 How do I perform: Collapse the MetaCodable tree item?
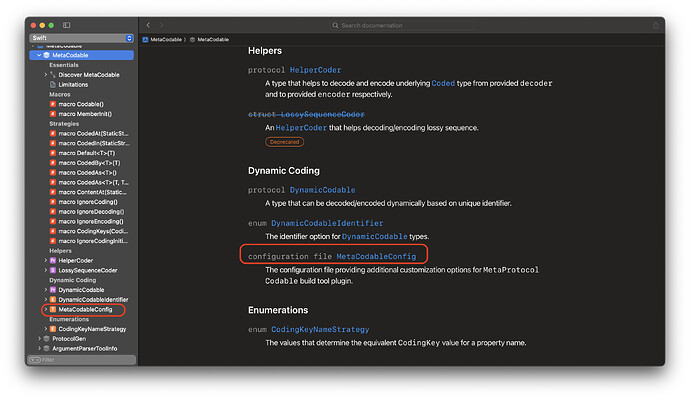coord(39,55)
